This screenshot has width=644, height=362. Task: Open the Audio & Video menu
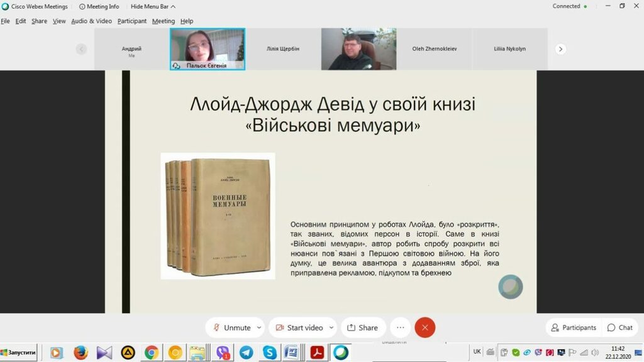tap(91, 21)
